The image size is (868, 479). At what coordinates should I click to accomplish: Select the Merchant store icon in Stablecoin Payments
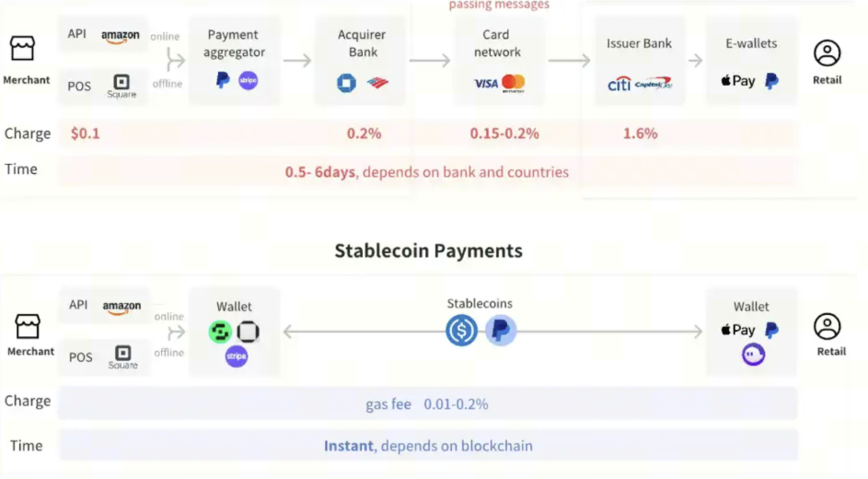(29, 326)
